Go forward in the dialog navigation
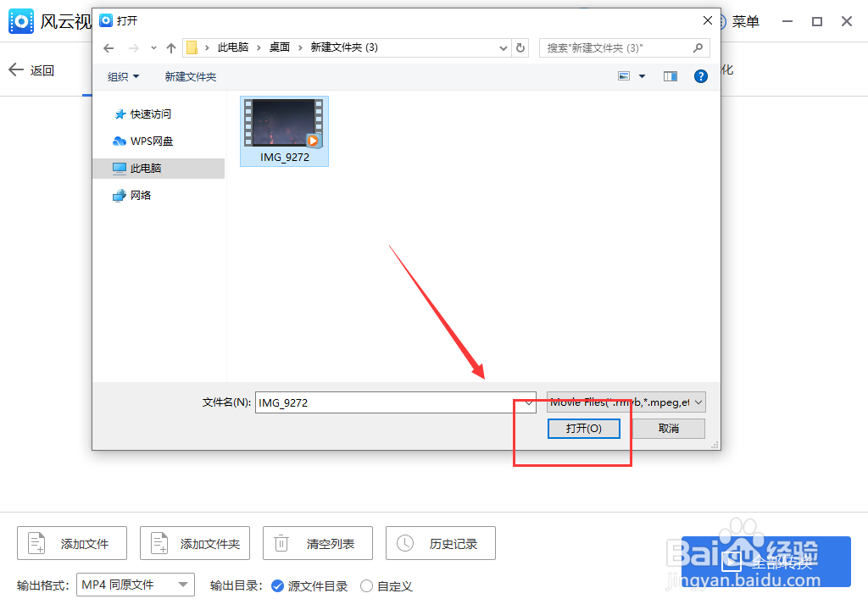The height and width of the screenshot is (610, 868). tap(133, 48)
